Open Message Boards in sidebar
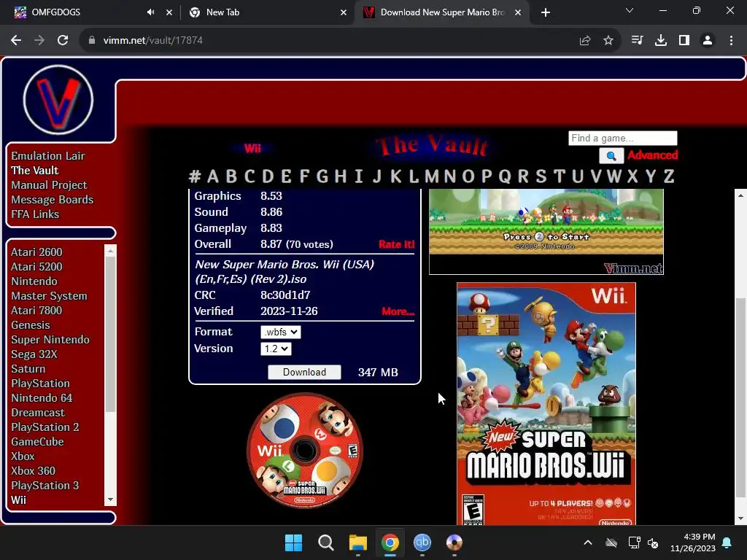This screenshot has width=747, height=560. 53,200
